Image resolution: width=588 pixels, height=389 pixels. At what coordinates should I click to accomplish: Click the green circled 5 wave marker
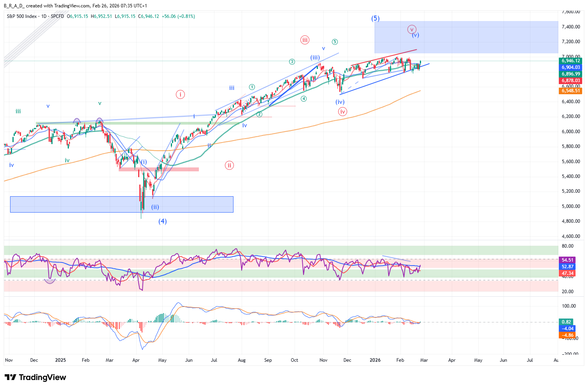click(x=335, y=42)
